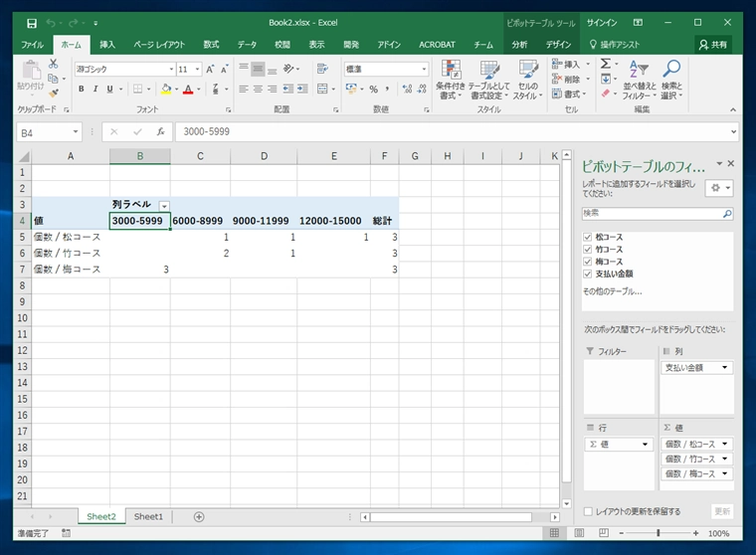
Task: Open the デザイン PivotTable tab
Action: [558, 45]
